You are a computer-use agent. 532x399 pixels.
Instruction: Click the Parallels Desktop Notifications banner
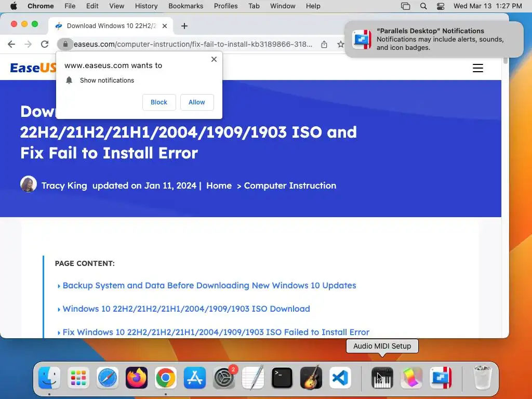(x=434, y=39)
